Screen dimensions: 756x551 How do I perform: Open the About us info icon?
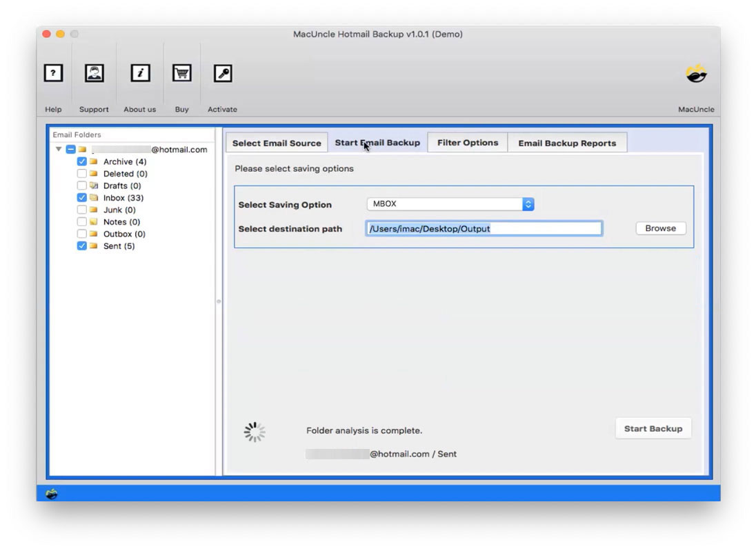click(x=140, y=73)
